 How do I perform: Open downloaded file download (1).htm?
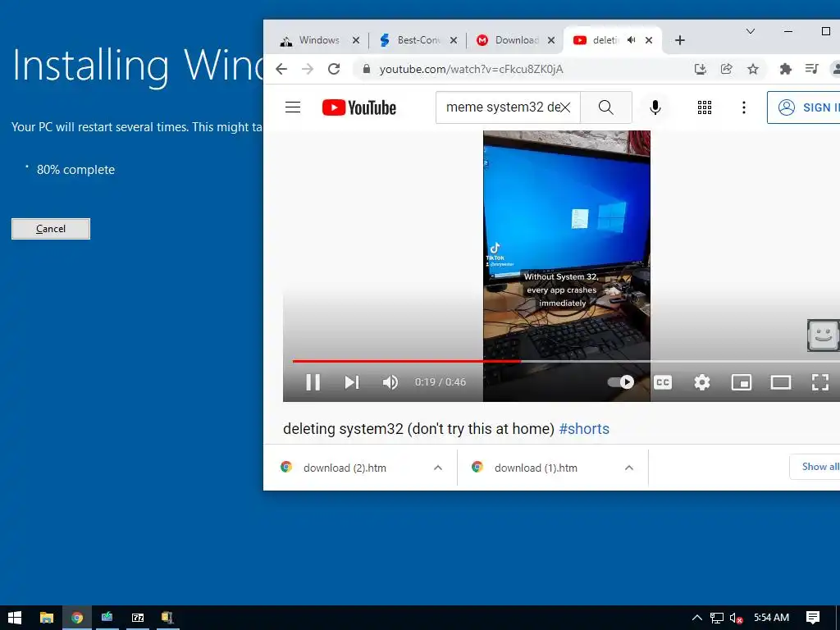coord(536,468)
